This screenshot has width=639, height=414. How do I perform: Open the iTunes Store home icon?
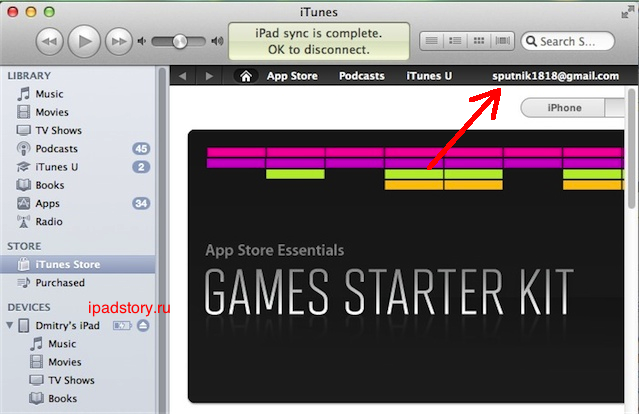[x=246, y=76]
